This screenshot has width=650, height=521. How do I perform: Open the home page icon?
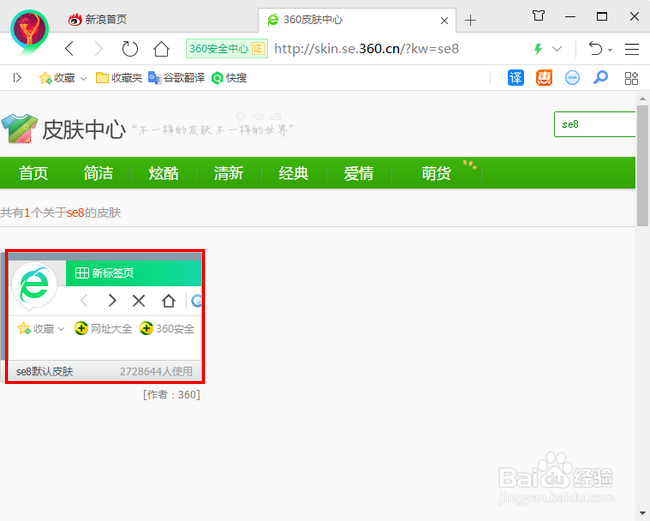161,49
